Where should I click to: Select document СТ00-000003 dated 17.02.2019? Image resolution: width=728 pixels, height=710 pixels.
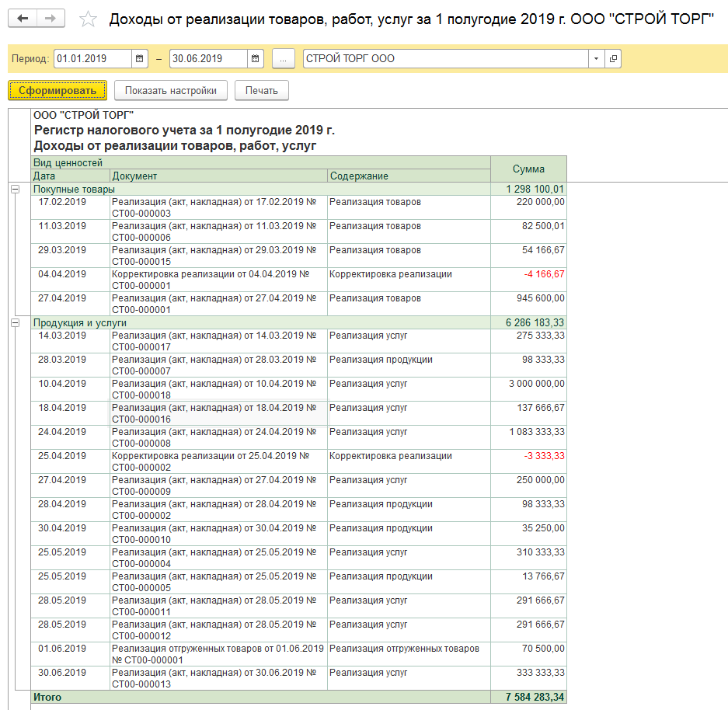tap(218, 207)
